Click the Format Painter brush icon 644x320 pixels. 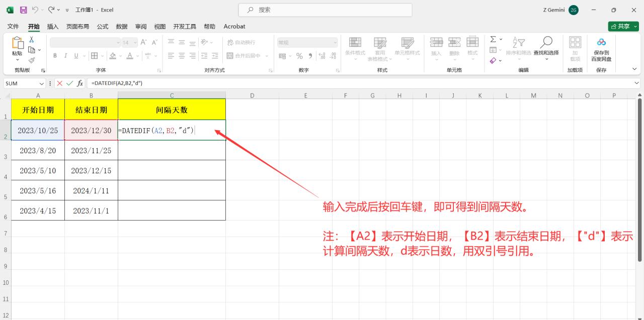pos(31,60)
